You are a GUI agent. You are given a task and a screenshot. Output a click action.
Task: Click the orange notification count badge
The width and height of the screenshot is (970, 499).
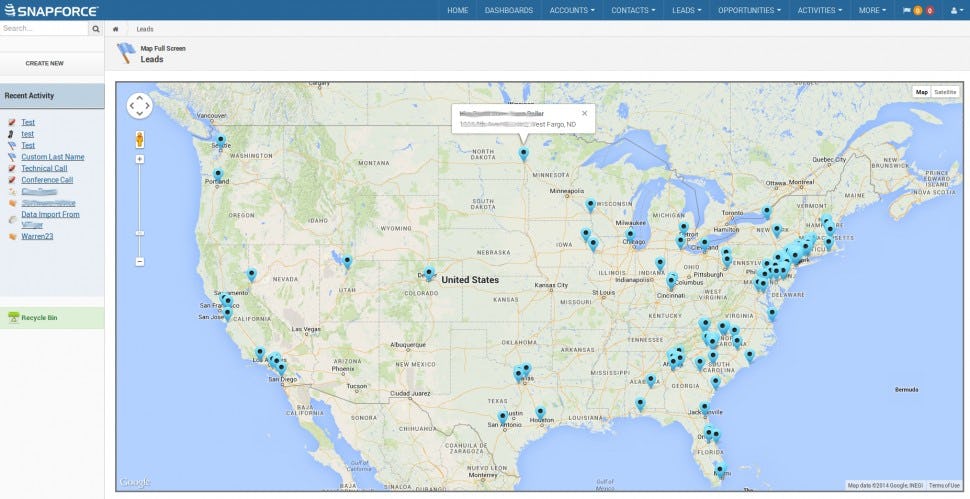point(917,11)
